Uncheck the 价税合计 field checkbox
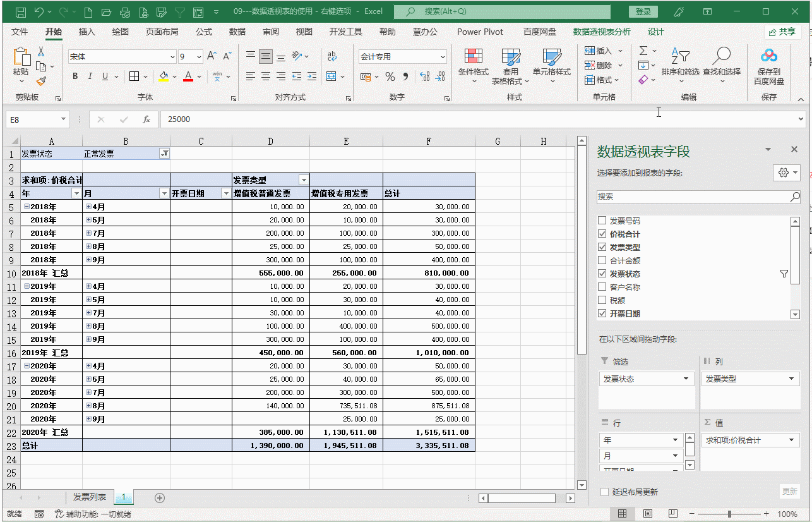Viewport: 812px width, 522px height. 602,234
